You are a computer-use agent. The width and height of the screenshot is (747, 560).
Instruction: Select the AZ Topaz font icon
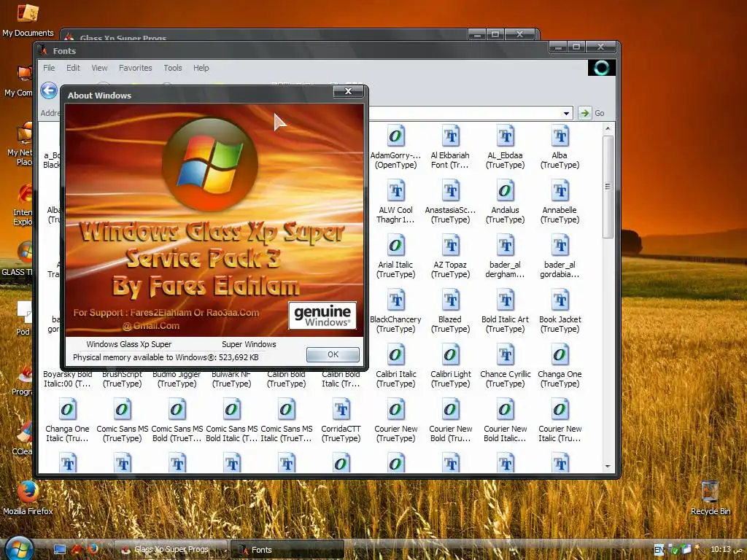pos(450,246)
